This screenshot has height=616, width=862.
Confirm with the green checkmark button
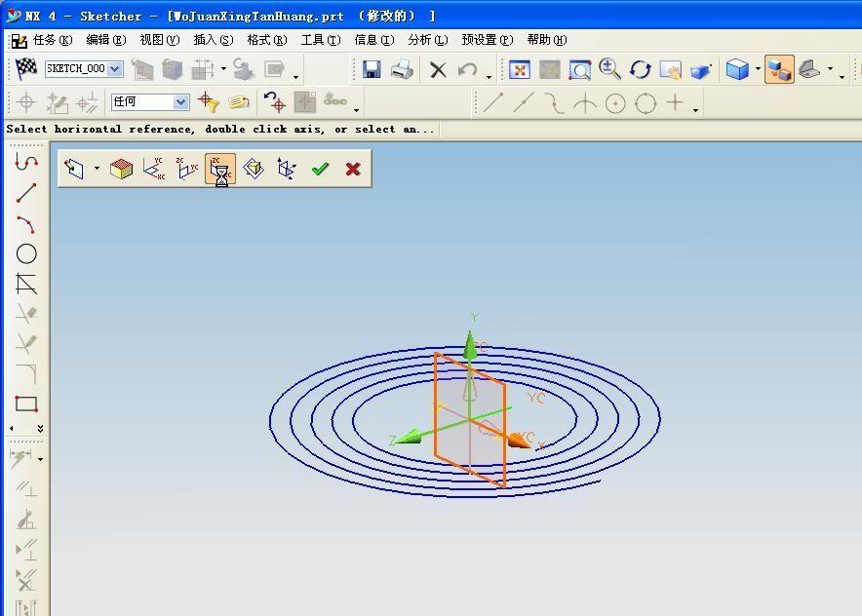[x=320, y=169]
